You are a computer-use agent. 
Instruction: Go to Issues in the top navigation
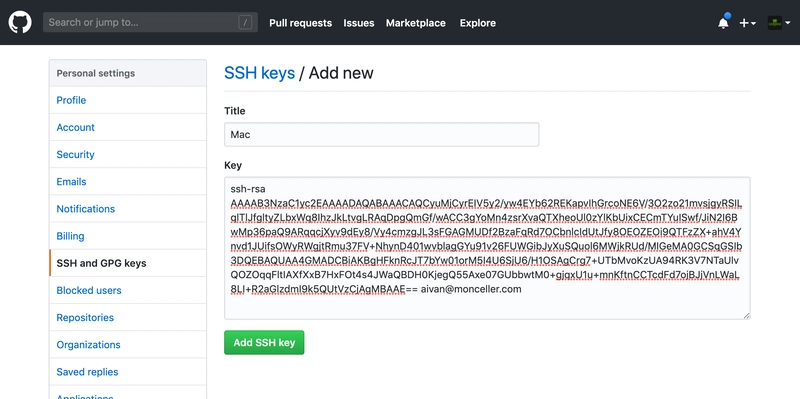point(359,23)
